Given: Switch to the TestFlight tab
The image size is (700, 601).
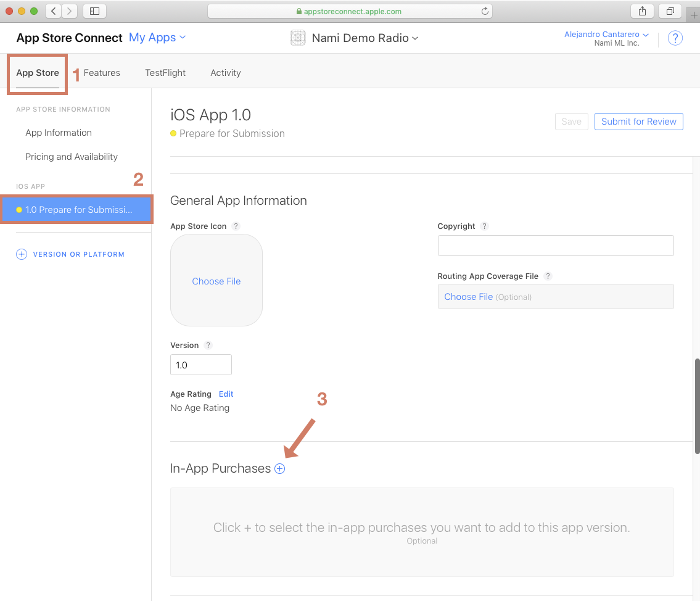Looking at the screenshot, I should 165,73.
